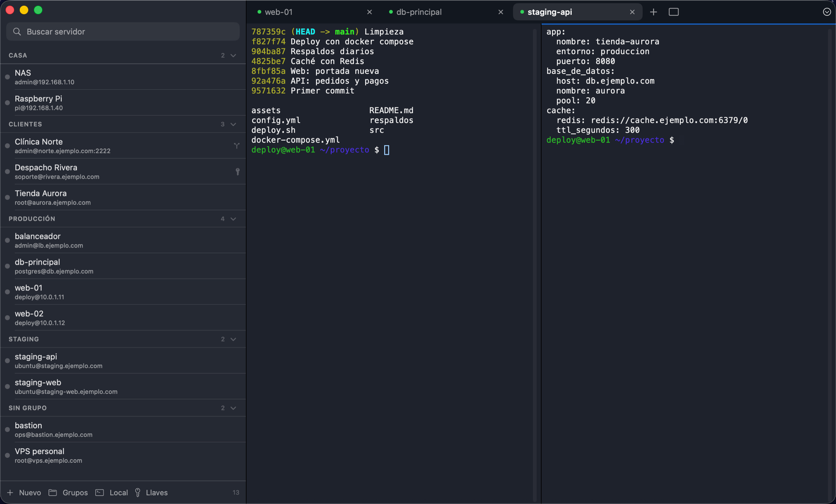Click the search magnifier icon
This screenshot has height=504, width=836.
[17, 32]
